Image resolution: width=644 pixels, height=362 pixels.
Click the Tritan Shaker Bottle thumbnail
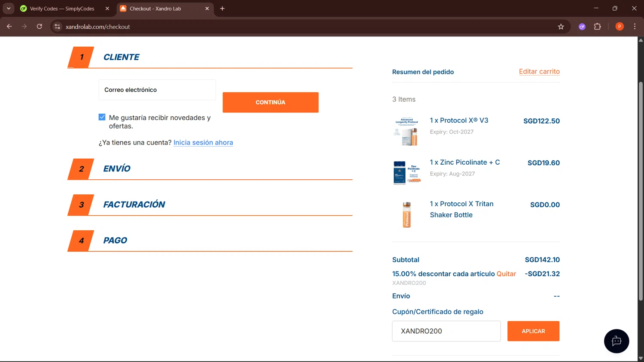(x=407, y=214)
